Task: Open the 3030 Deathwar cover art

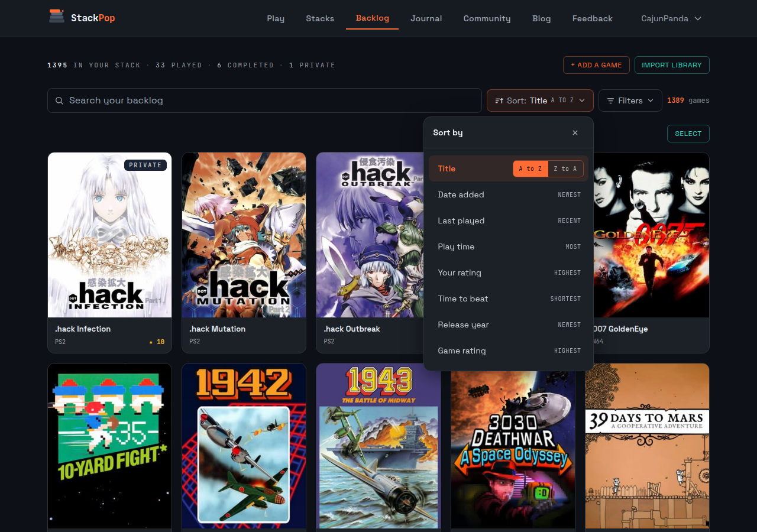Action: [x=513, y=449]
